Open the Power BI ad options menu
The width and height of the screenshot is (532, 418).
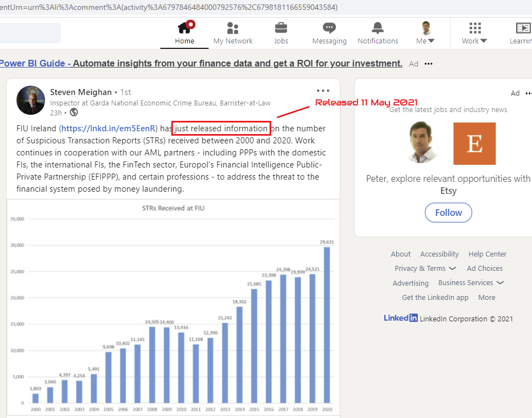pos(429,64)
